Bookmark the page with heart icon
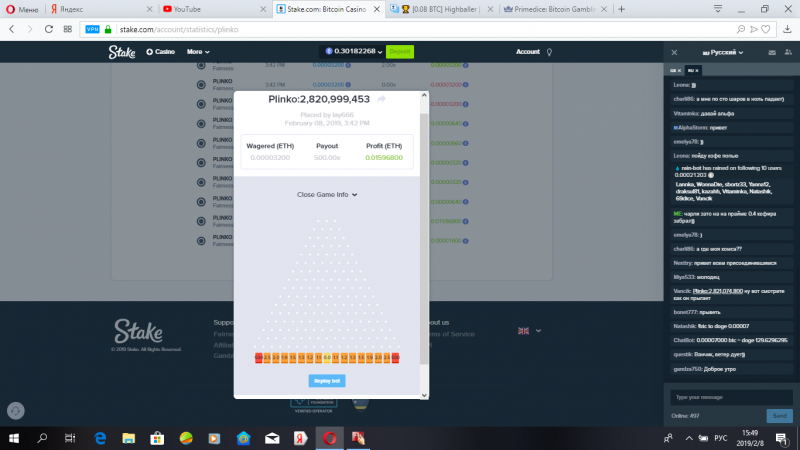This screenshot has height=450, width=800. (x=766, y=30)
